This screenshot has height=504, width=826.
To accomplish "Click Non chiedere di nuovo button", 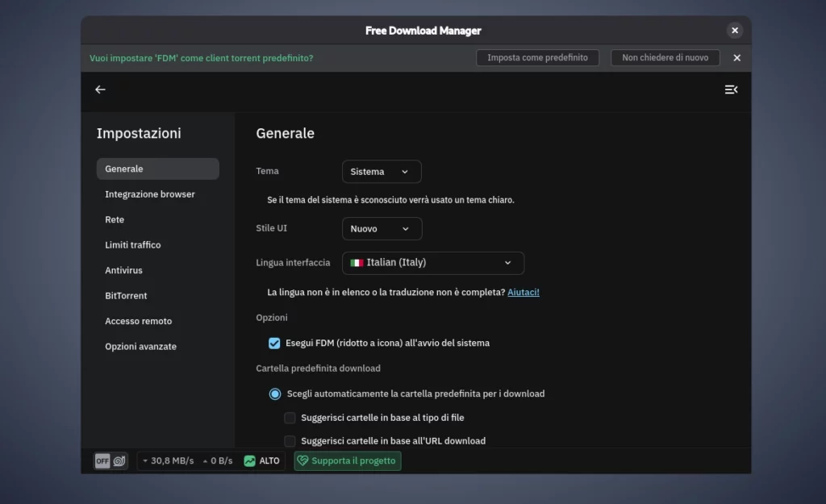I will coord(665,58).
